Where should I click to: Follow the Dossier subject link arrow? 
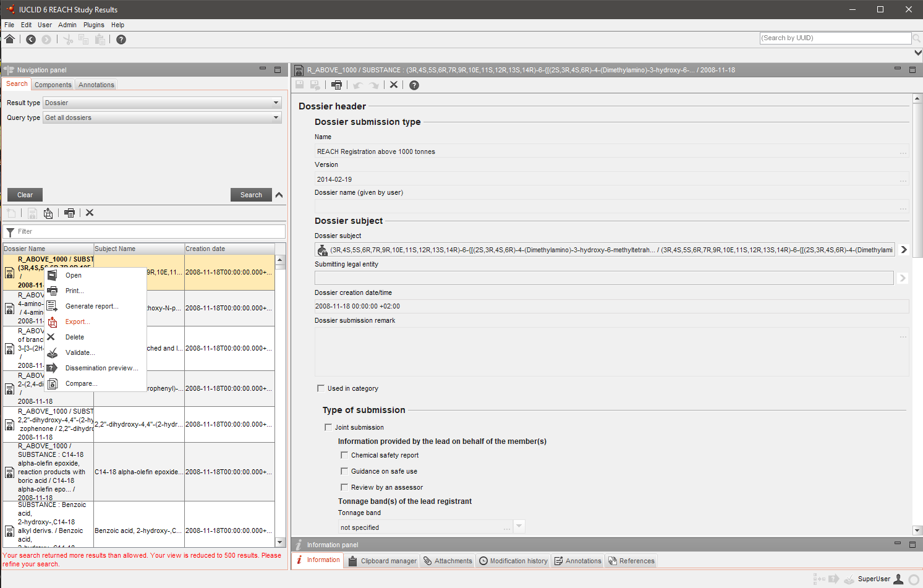pos(904,250)
